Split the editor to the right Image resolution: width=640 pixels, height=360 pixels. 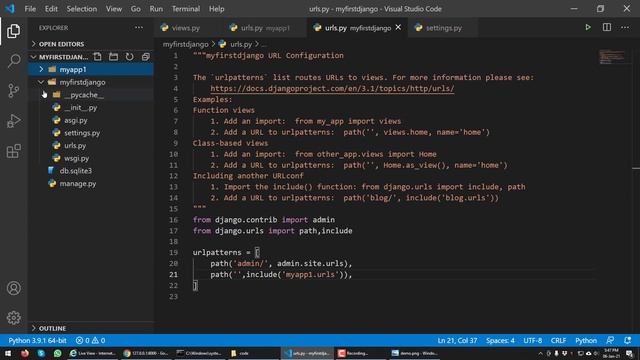[x=607, y=27]
